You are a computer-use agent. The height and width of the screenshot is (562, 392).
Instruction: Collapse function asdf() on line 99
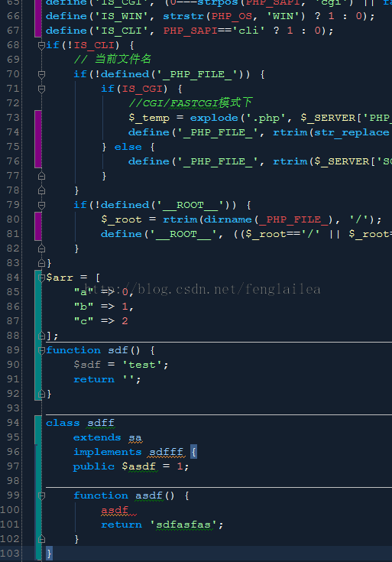pos(41,495)
